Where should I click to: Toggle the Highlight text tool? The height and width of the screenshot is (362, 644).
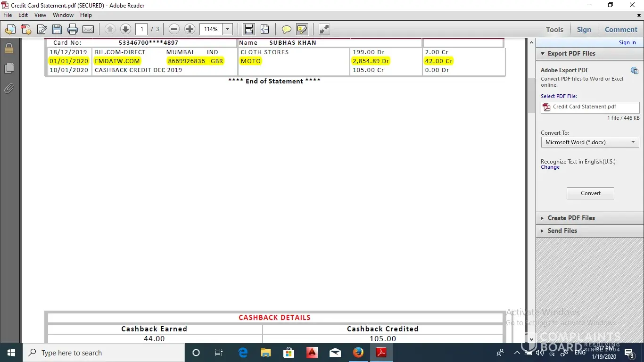tap(302, 29)
